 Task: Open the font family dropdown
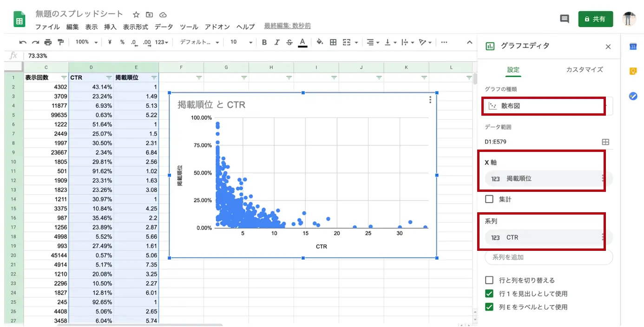coord(199,42)
